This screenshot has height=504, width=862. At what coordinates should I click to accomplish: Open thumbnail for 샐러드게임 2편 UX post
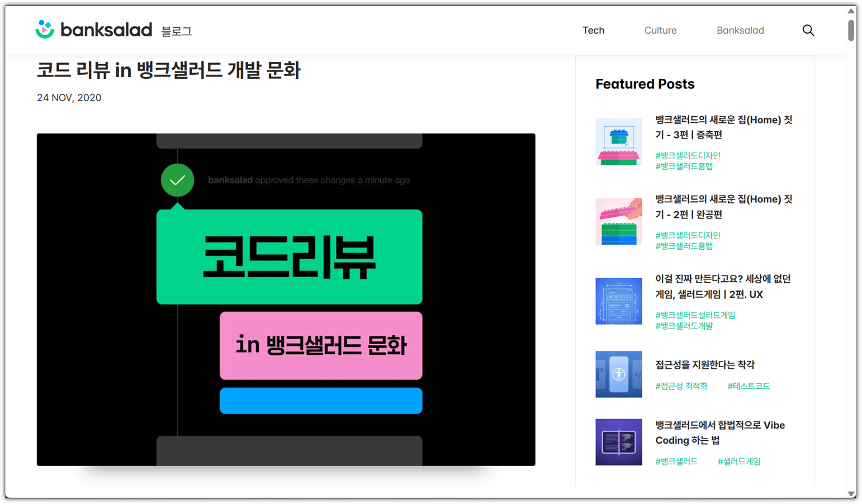pos(619,301)
